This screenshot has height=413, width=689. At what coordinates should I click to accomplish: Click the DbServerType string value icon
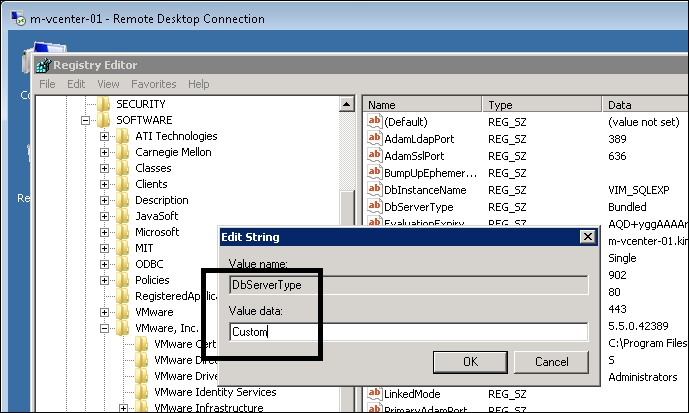click(374, 206)
